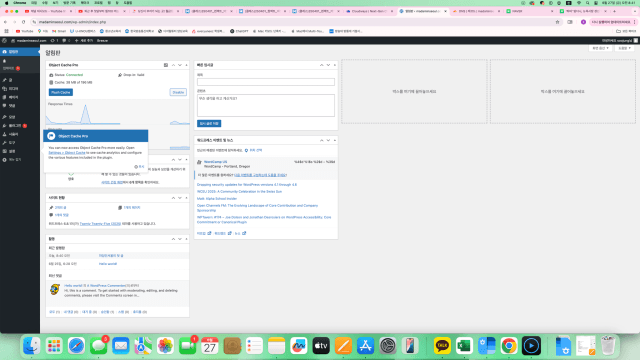Screen dimensions: 640x360
Task: Open Finder from the Dock
Action: point(32,346)
